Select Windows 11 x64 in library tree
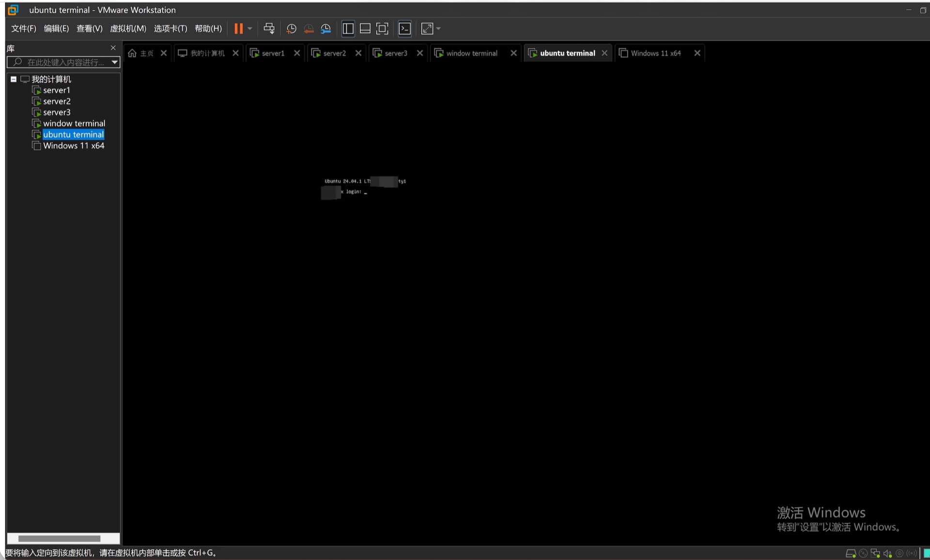 click(x=74, y=146)
